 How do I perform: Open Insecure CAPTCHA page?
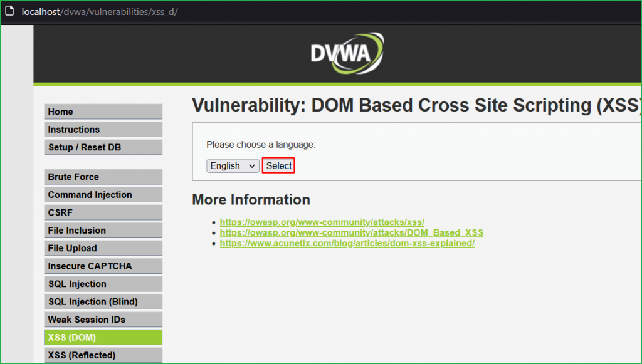103,266
